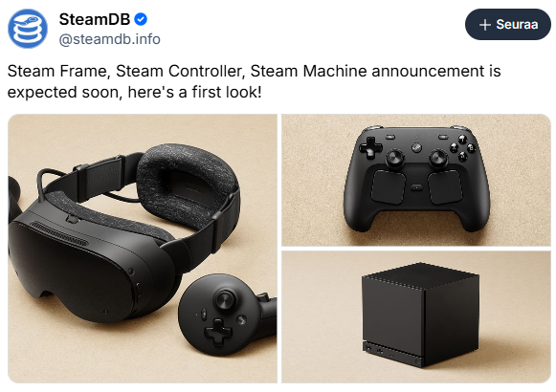The height and width of the screenshot is (392, 556).
Task: Click the gamepad's right square trackpad
Action: click(445, 186)
